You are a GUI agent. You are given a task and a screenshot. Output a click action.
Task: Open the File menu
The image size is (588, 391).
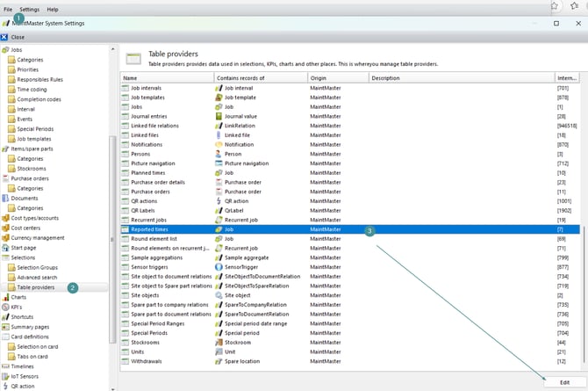coord(8,9)
